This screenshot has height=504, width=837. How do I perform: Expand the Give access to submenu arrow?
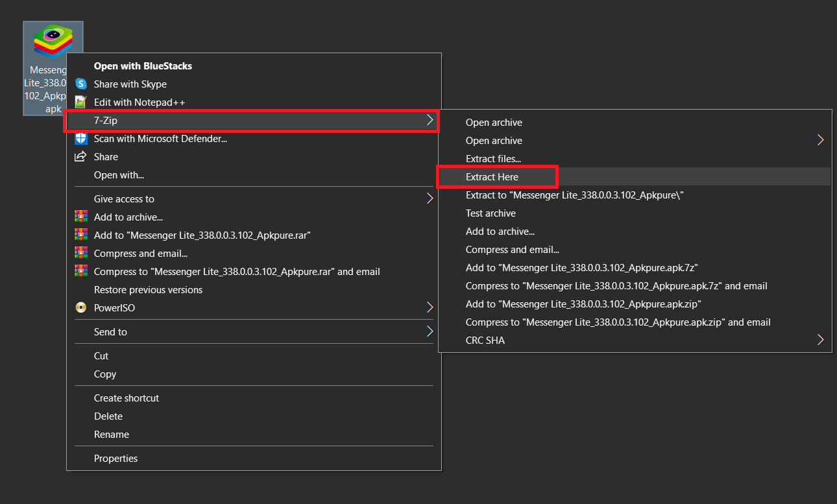(x=430, y=198)
